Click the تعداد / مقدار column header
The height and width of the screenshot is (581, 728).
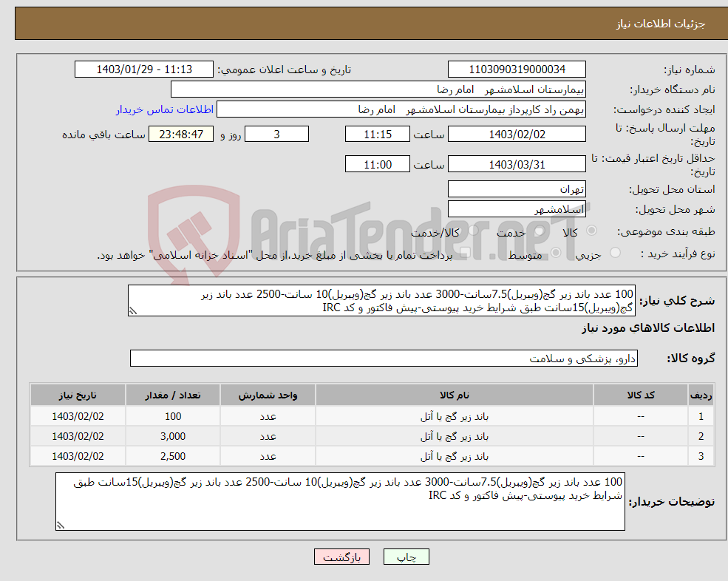tap(173, 395)
